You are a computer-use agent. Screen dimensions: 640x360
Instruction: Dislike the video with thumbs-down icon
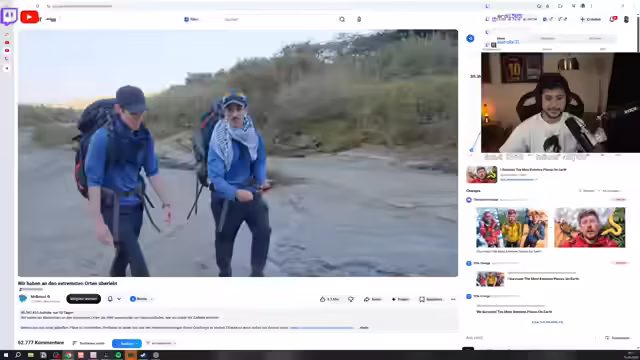click(351, 299)
